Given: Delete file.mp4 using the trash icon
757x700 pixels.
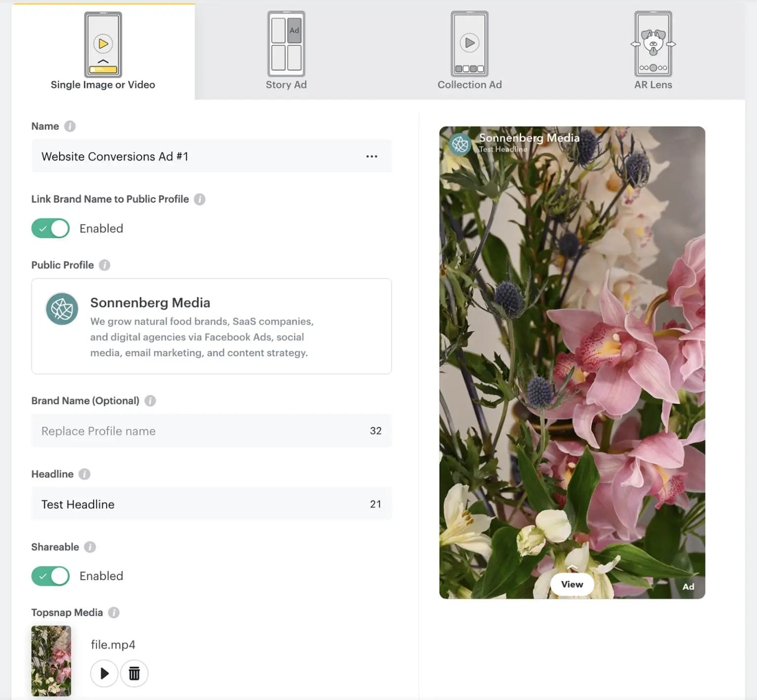Looking at the screenshot, I should [134, 673].
